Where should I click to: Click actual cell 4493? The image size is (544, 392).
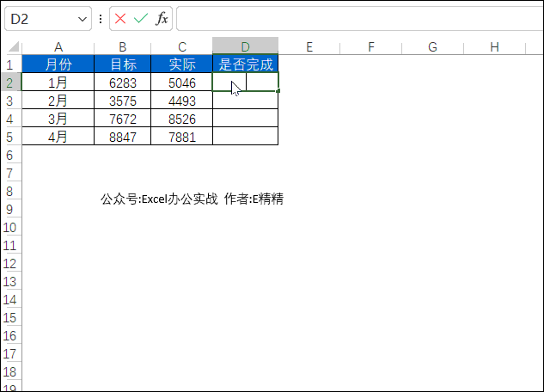point(182,101)
